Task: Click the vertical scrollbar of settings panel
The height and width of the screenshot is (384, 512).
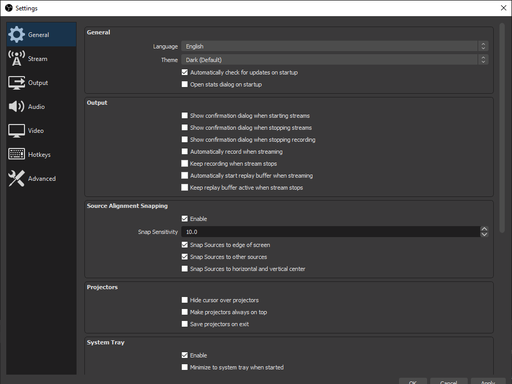Action: [502, 128]
